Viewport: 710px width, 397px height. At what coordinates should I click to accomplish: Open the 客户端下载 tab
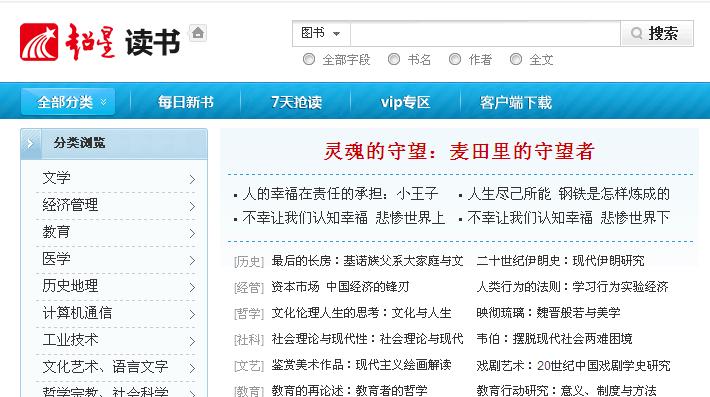coord(516,102)
